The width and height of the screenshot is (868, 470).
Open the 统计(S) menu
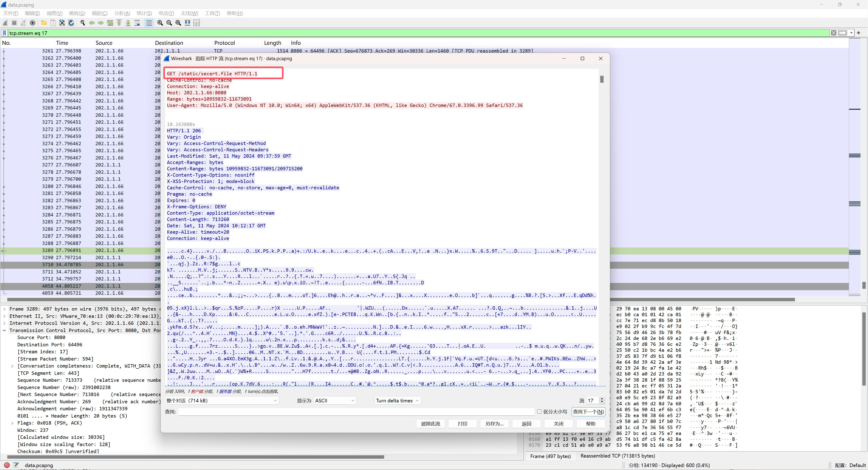144,13
